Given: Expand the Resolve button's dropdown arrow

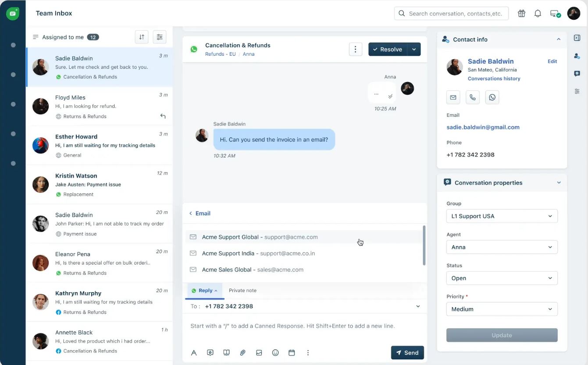Looking at the screenshot, I should pyautogui.click(x=414, y=49).
